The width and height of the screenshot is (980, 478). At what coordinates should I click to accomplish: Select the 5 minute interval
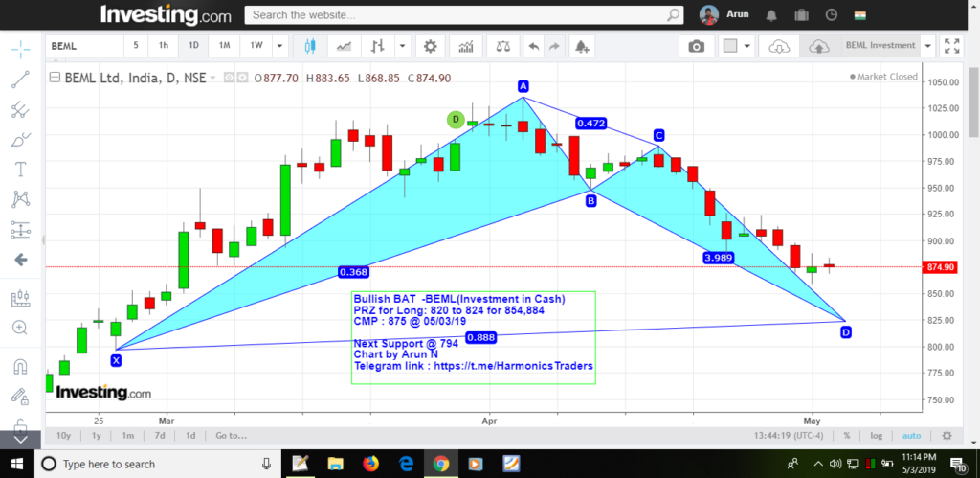coord(136,46)
